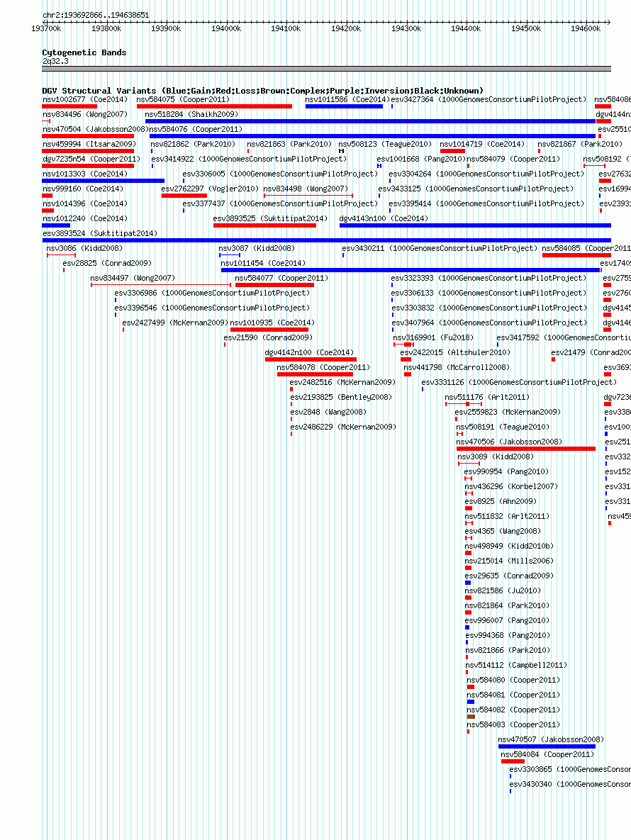Click esv2193825 (Bentley2008) label
The height and width of the screenshot is (840, 631).
pos(341,398)
